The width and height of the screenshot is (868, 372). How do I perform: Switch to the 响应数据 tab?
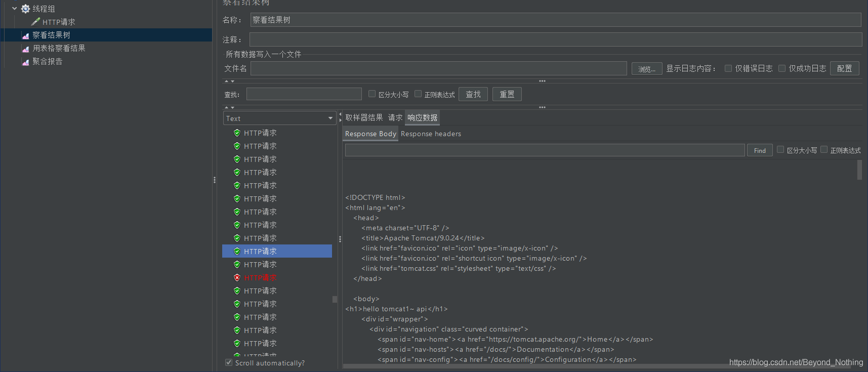point(423,117)
